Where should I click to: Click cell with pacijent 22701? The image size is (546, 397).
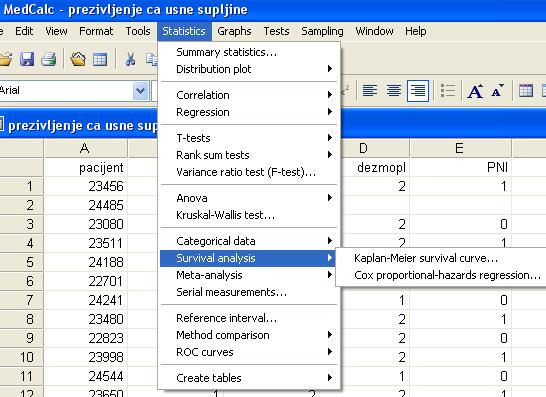[85, 281]
